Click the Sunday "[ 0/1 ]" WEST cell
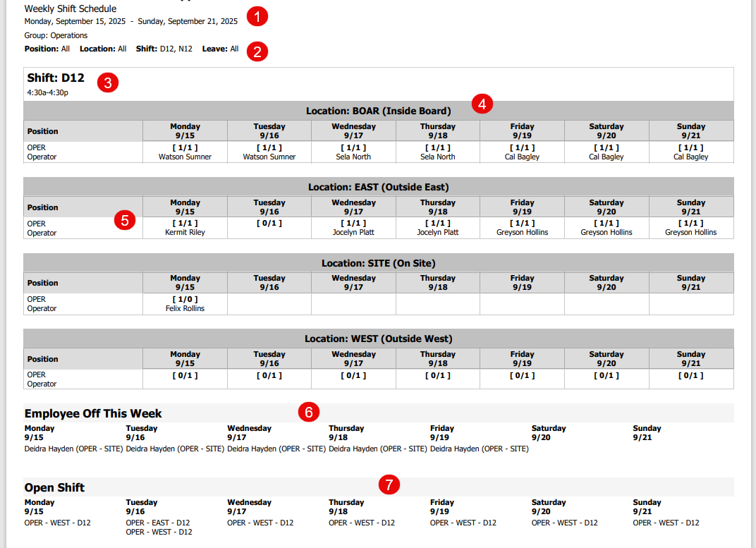The width and height of the screenshot is (756, 548). click(691, 379)
